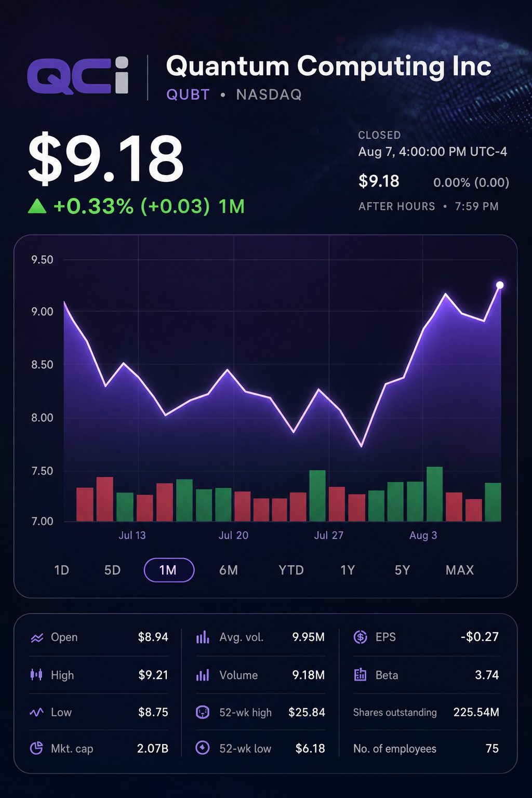The image size is (532, 798).
Task: Select the highlighted 1M time range
Action: [x=169, y=570]
